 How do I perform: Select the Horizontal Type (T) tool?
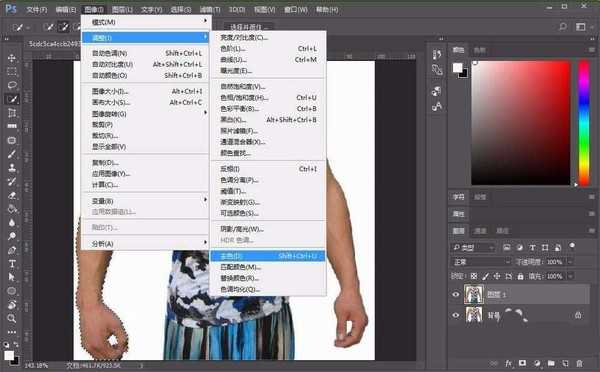click(x=12, y=264)
